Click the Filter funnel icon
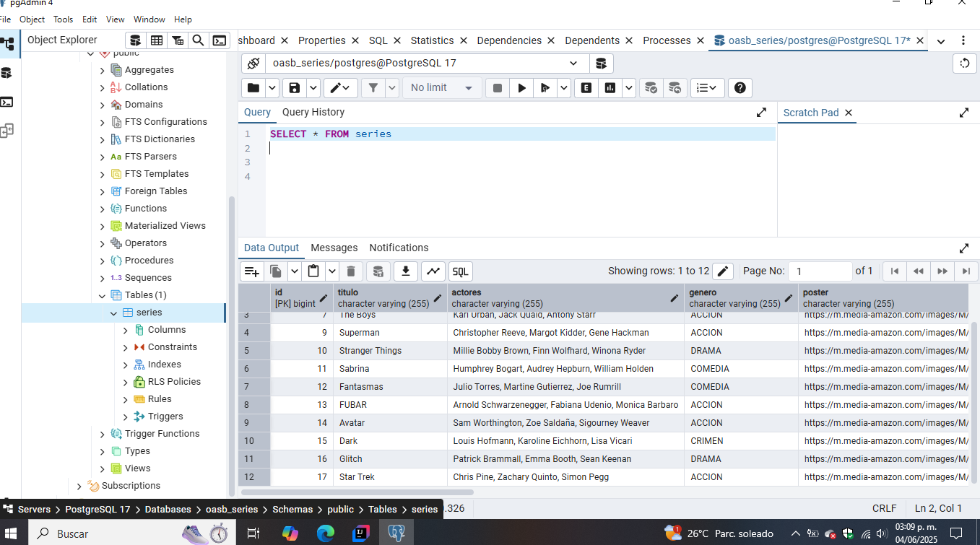Image resolution: width=980 pixels, height=545 pixels. pos(373,88)
